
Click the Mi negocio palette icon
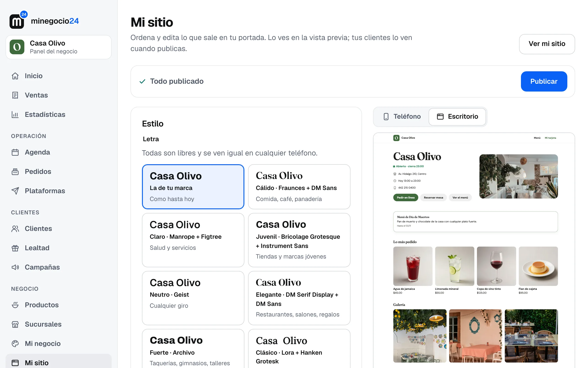[15, 343]
